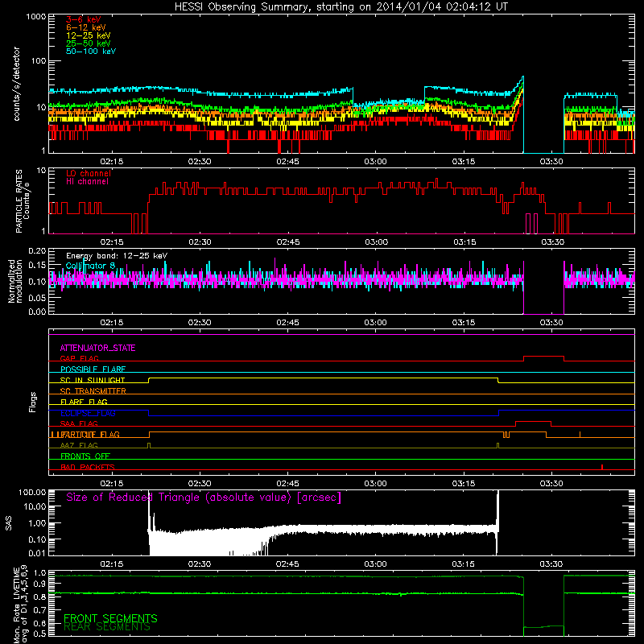Click the SC_IN_SUNLIGHT flag label
This screenshot has width=644, height=644.
93,380
